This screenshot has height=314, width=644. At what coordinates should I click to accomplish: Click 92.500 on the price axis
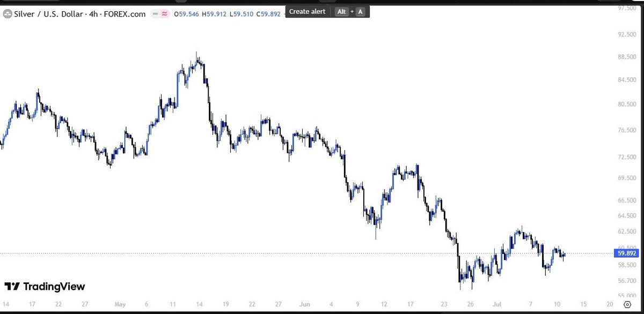point(627,34)
